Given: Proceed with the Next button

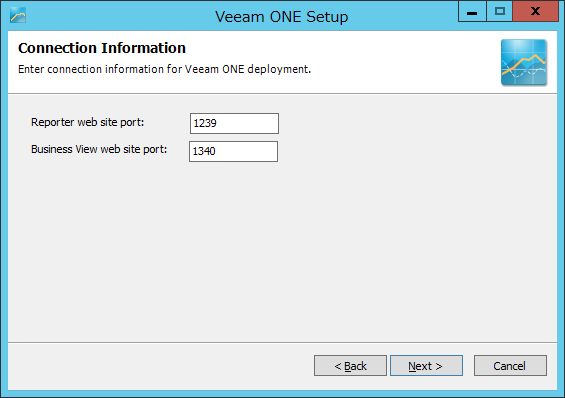Looking at the screenshot, I should pos(426,366).
